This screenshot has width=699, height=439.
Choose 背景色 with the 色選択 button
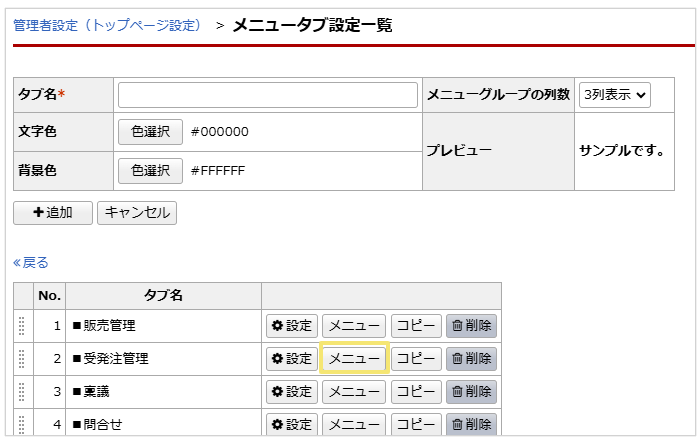[x=150, y=171]
